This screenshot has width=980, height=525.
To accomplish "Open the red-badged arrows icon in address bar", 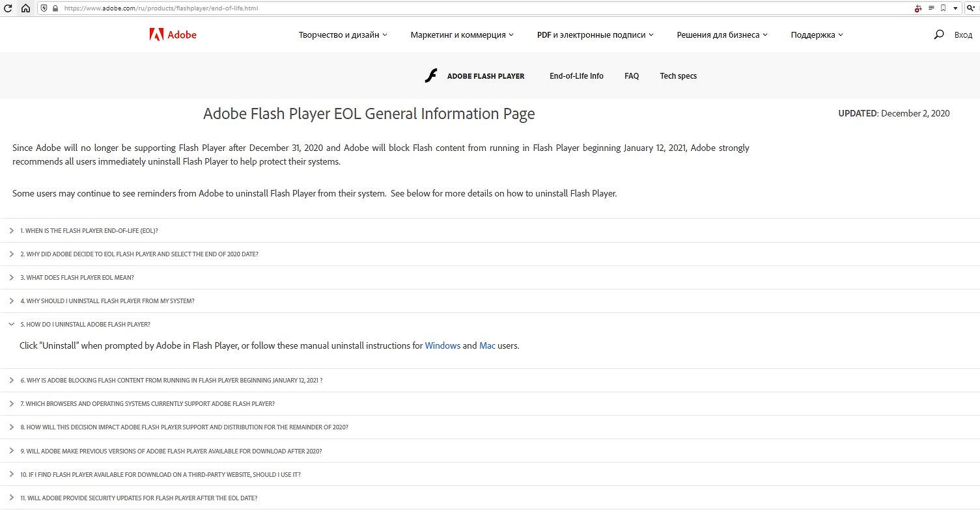I will pyautogui.click(x=918, y=8).
